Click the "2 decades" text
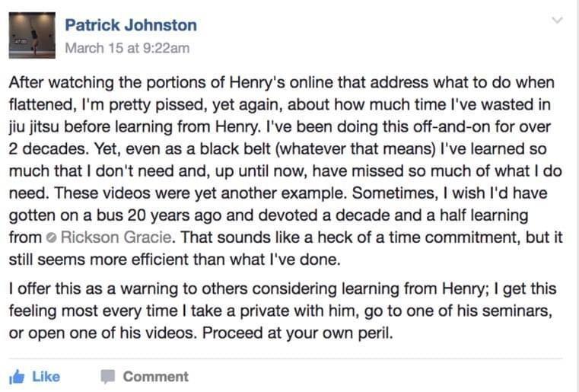The image size is (579, 392). 49,149
